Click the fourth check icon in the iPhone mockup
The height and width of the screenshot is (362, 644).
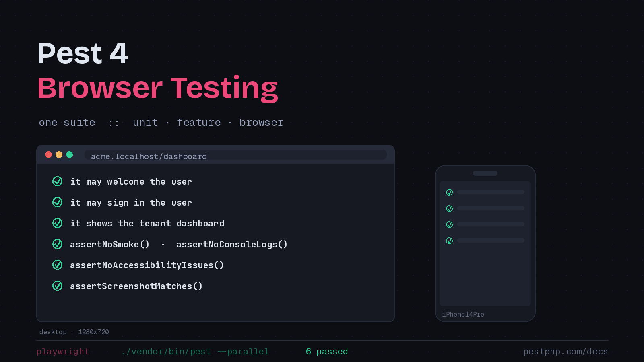point(450,241)
